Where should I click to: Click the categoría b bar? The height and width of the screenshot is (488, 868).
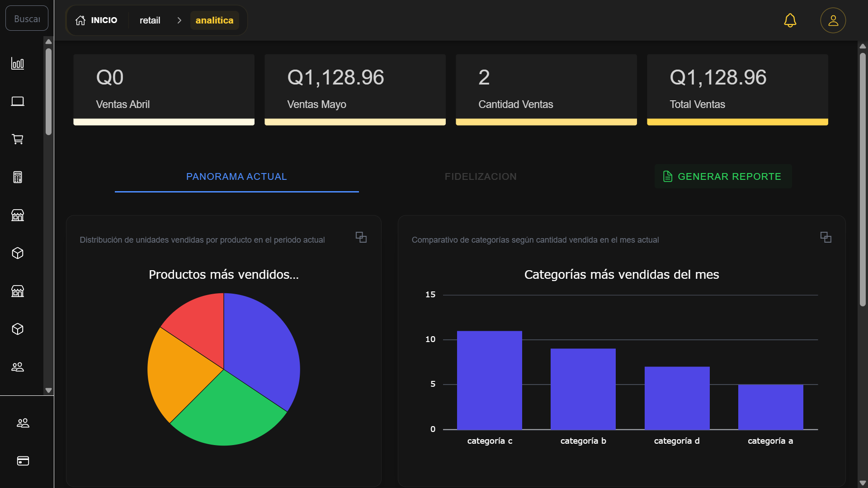tap(583, 389)
